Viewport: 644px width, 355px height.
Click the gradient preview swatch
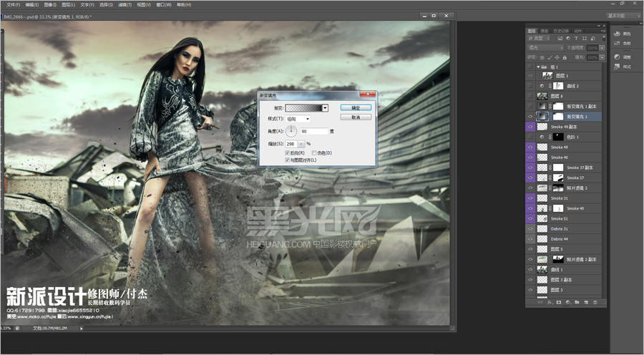point(303,108)
